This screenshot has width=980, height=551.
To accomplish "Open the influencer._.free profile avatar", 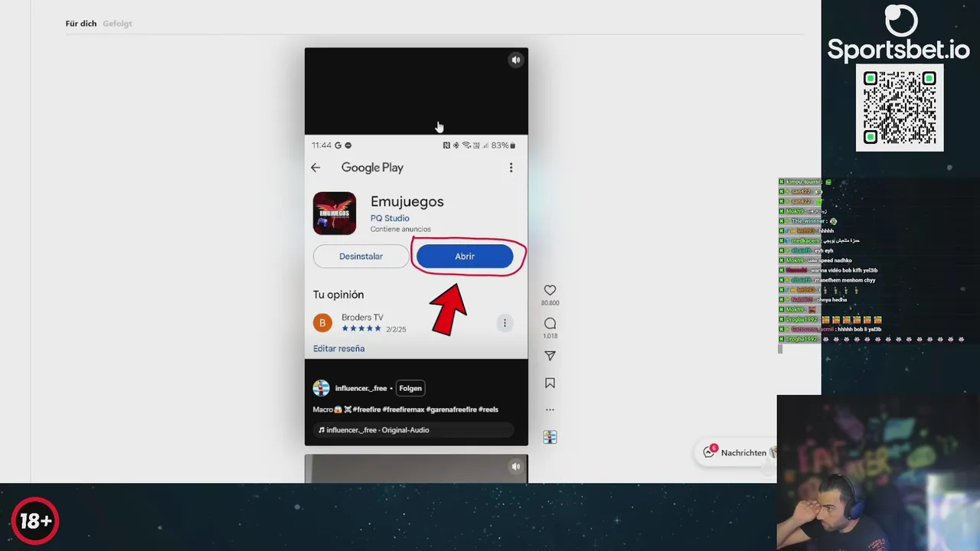I will [322, 388].
